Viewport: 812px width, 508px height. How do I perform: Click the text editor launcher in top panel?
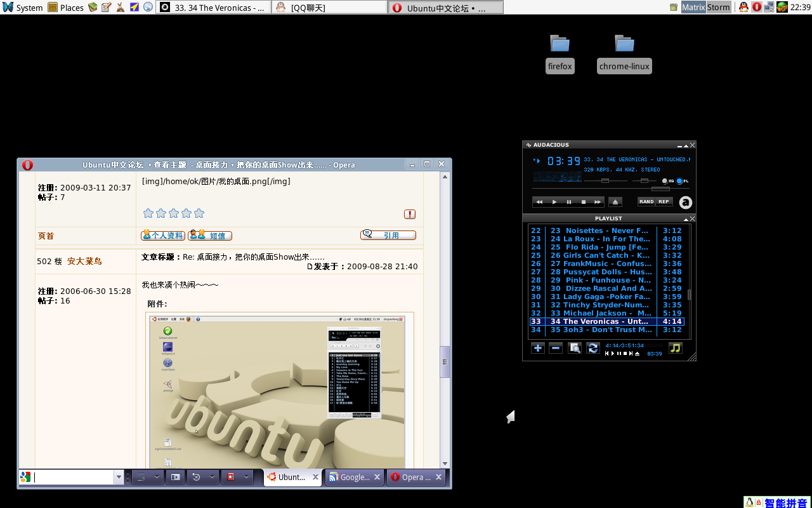[106, 8]
